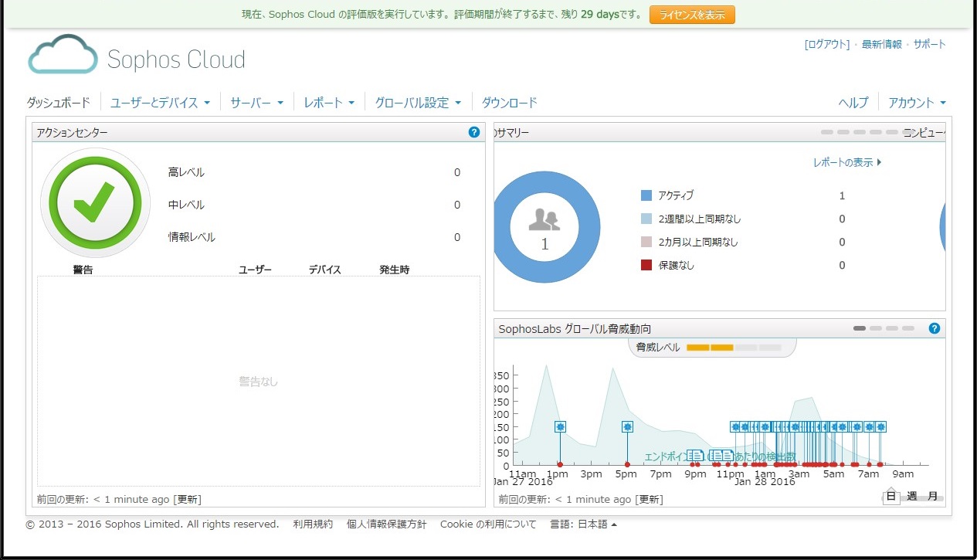Sort by ユーザー column header
The width and height of the screenshot is (977, 560).
(255, 270)
